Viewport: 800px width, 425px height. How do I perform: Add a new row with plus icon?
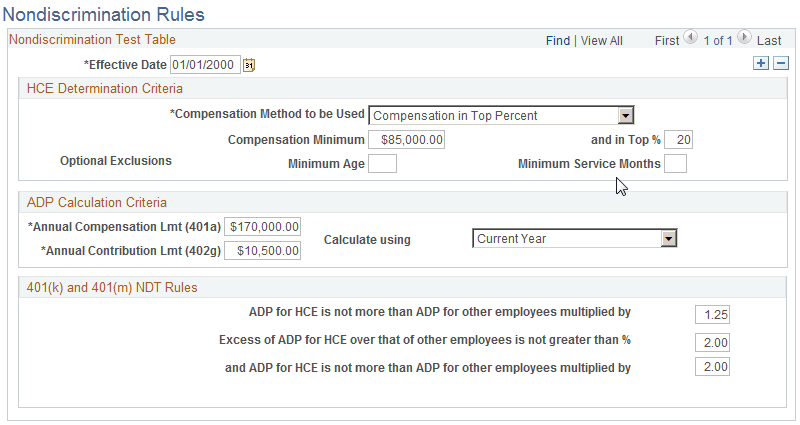click(761, 63)
